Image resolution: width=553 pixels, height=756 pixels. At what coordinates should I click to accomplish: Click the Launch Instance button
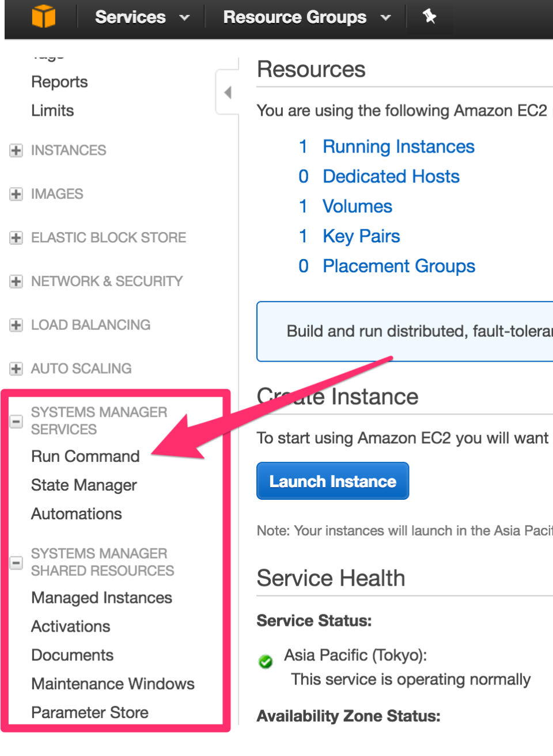(x=332, y=480)
